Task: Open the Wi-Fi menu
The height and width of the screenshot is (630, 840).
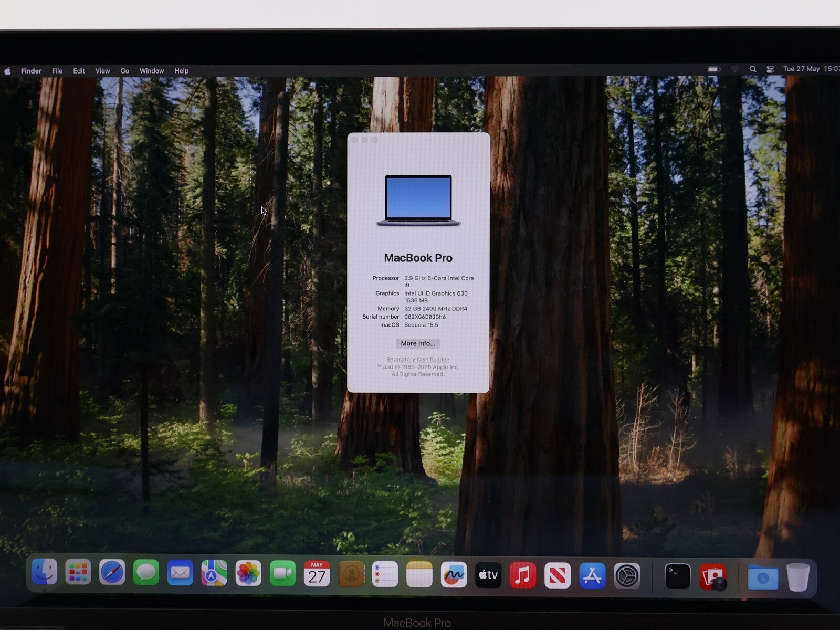Action: coord(735,69)
